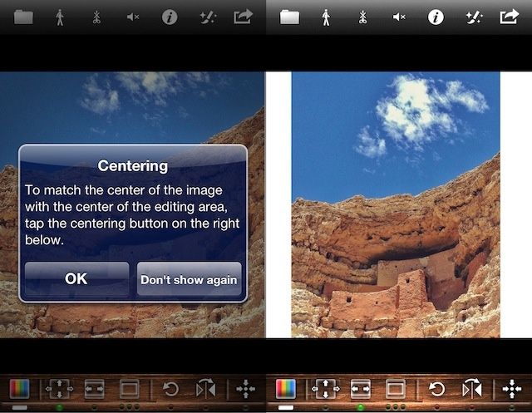This screenshot has height=413, width=532.
Task: Tap centering arrows icon in left screen
Action: click(246, 389)
